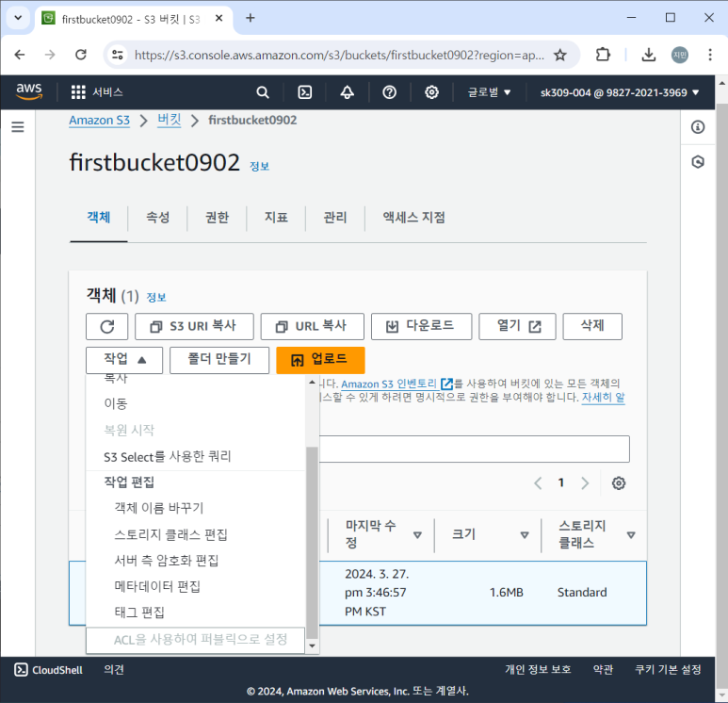Go to next page of objects

[585, 483]
